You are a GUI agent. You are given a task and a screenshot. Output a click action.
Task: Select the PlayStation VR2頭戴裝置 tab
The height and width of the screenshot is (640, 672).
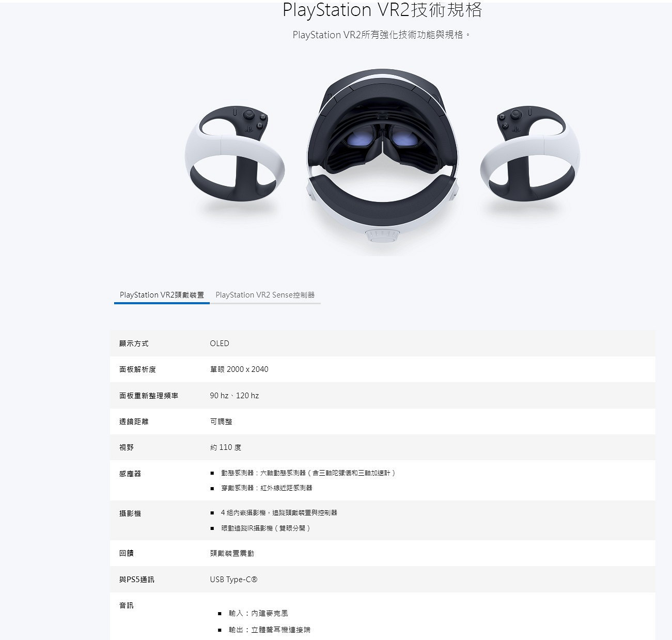click(162, 294)
